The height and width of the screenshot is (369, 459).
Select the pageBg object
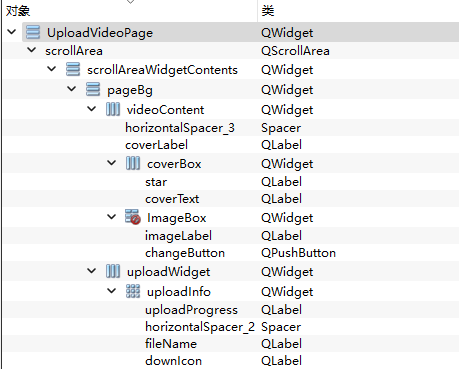click(x=130, y=90)
